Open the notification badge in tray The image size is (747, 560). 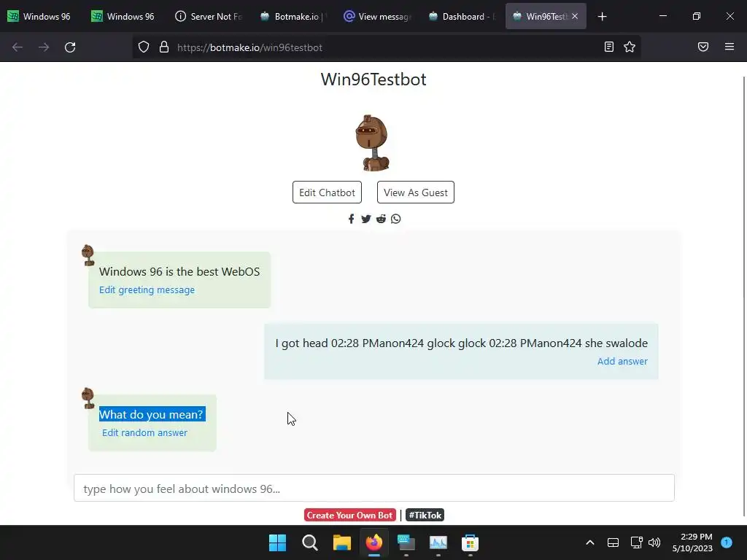(x=727, y=542)
